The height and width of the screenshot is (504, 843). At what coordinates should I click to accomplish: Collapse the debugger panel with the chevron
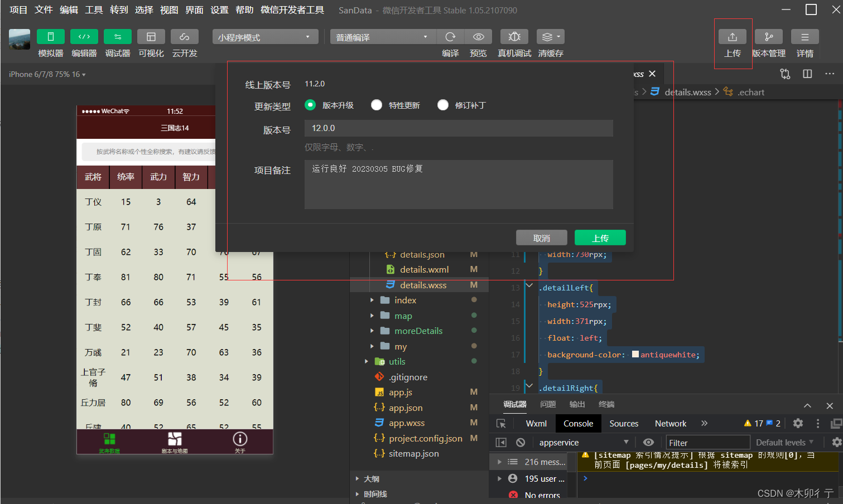tap(807, 405)
